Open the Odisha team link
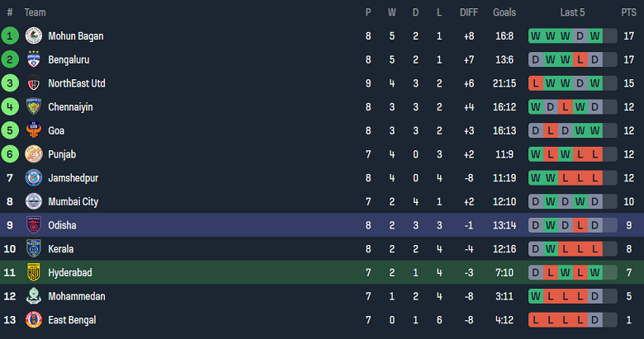Image resolution: width=644 pixels, height=339 pixels. point(63,225)
